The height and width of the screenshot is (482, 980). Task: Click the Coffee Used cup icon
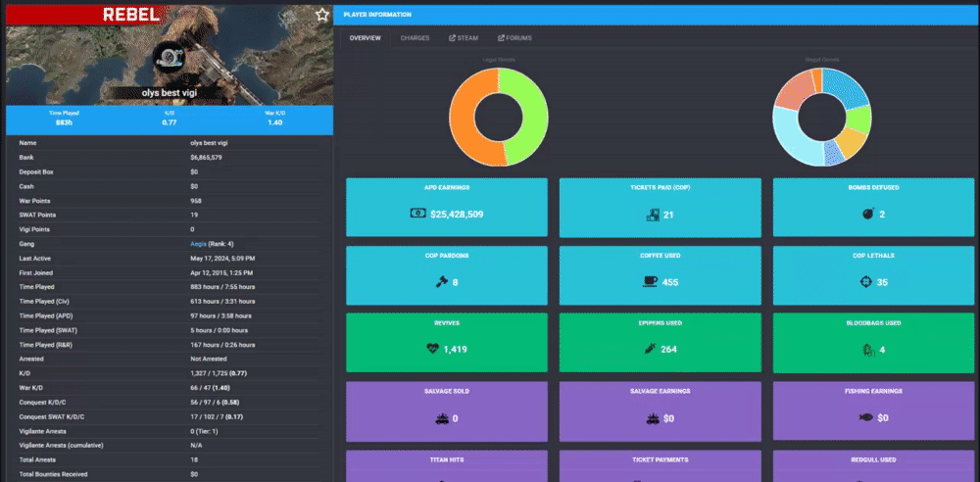point(650,282)
